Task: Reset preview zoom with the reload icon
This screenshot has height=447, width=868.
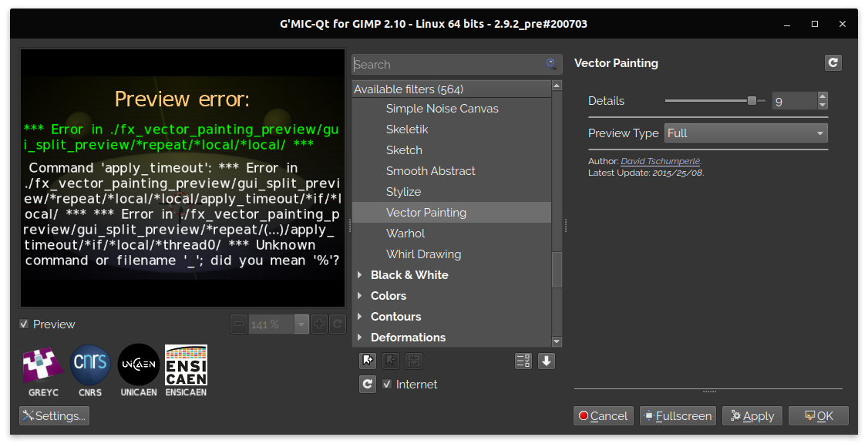Action: (338, 324)
